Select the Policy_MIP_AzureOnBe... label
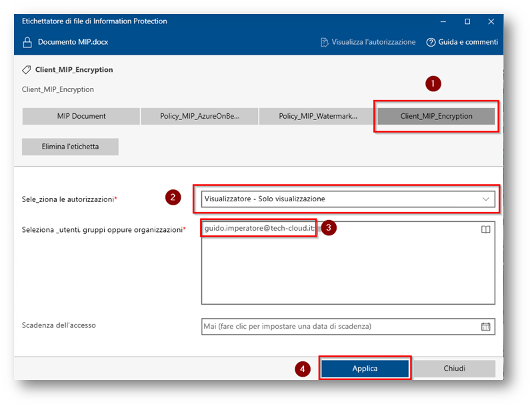 point(199,116)
